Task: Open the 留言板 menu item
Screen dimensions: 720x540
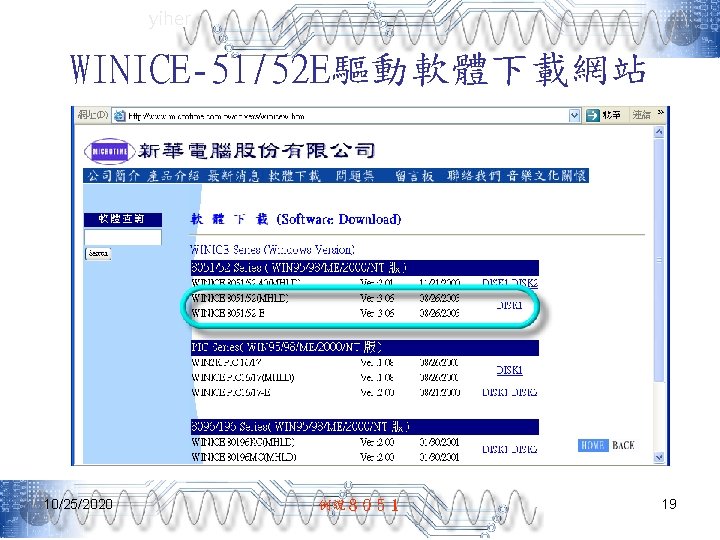Action: coord(414,175)
